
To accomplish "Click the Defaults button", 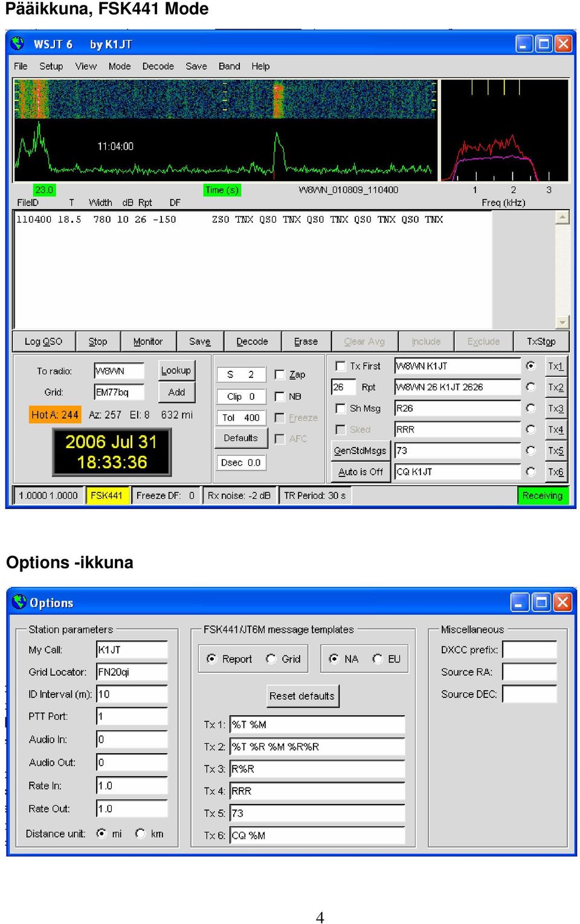I will (x=240, y=438).
